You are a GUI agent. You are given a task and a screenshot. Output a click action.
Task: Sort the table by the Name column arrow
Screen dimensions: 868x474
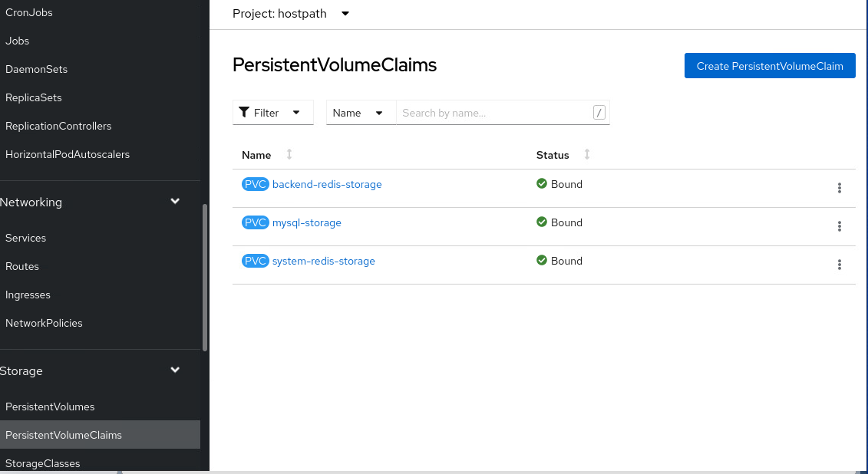[x=289, y=154]
